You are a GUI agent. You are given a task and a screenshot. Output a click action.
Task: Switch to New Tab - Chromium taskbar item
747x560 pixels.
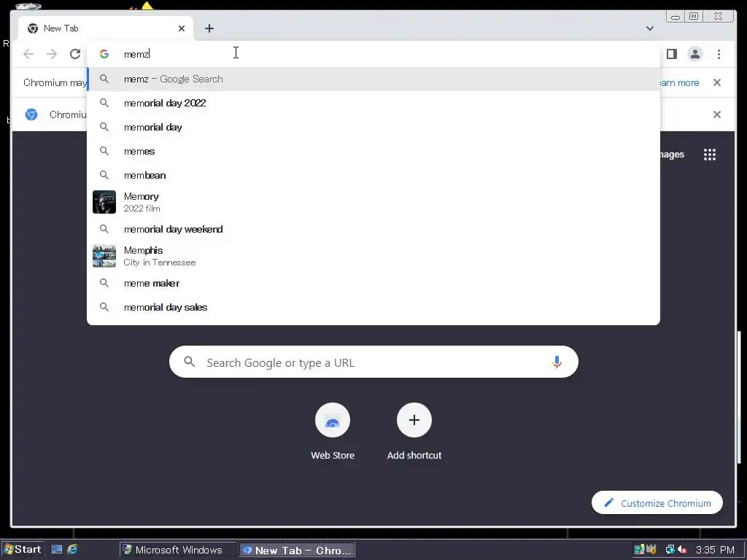tap(298, 550)
